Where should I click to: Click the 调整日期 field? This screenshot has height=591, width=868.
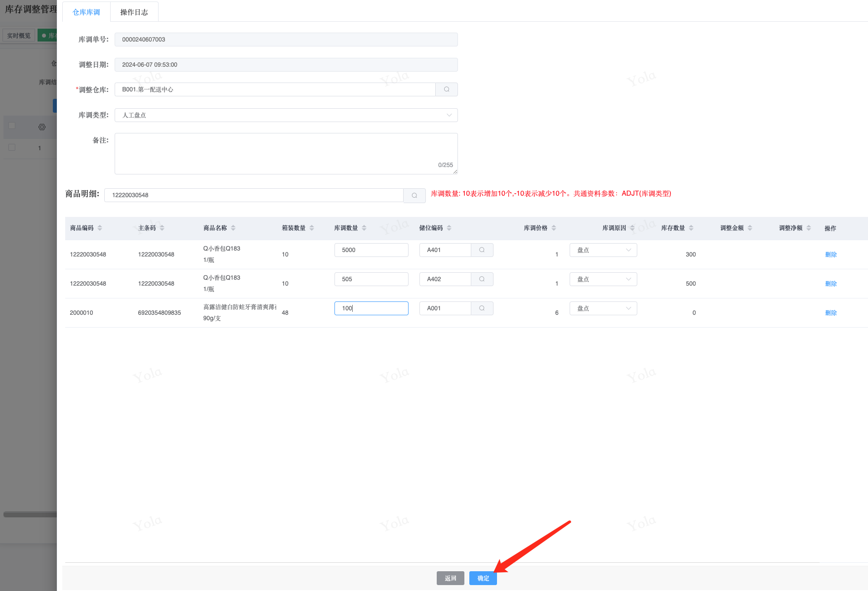(x=286, y=65)
